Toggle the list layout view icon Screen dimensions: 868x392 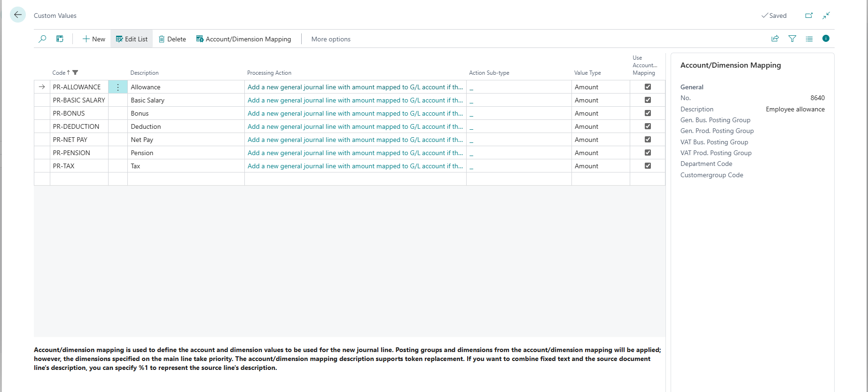click(809, 39)
